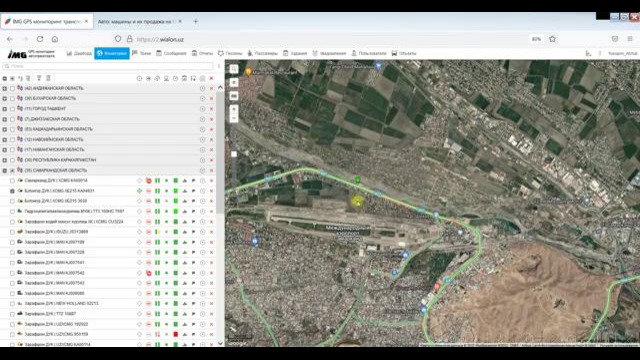Zoom out on the map
This screenshot has height=360, width=640.
click(234, 118)
